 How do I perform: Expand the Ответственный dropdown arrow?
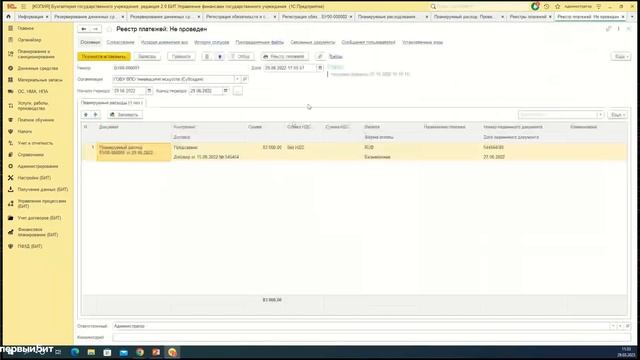coord(613,326)
